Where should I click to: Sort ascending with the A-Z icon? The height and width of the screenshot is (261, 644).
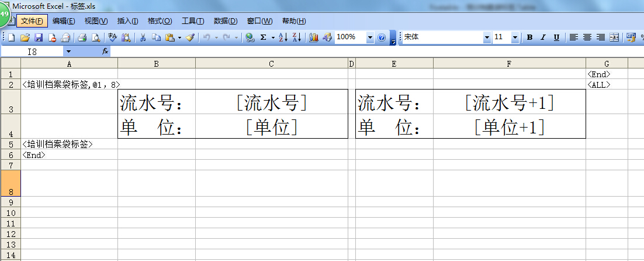(x=282, y=37)
